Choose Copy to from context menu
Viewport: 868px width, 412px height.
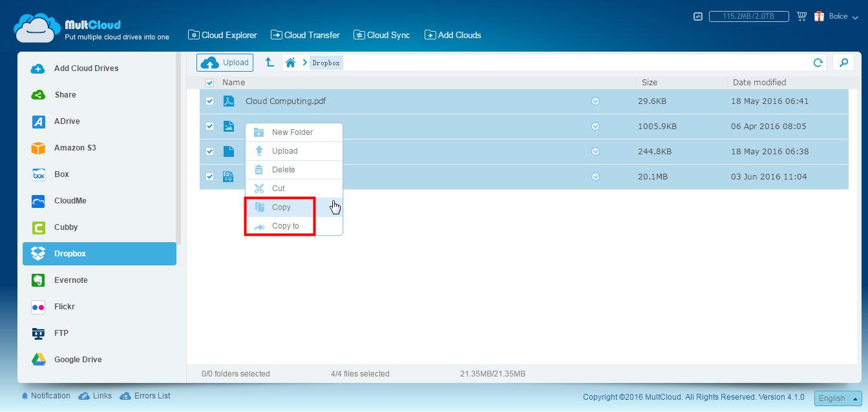click(x=294, y=226)
